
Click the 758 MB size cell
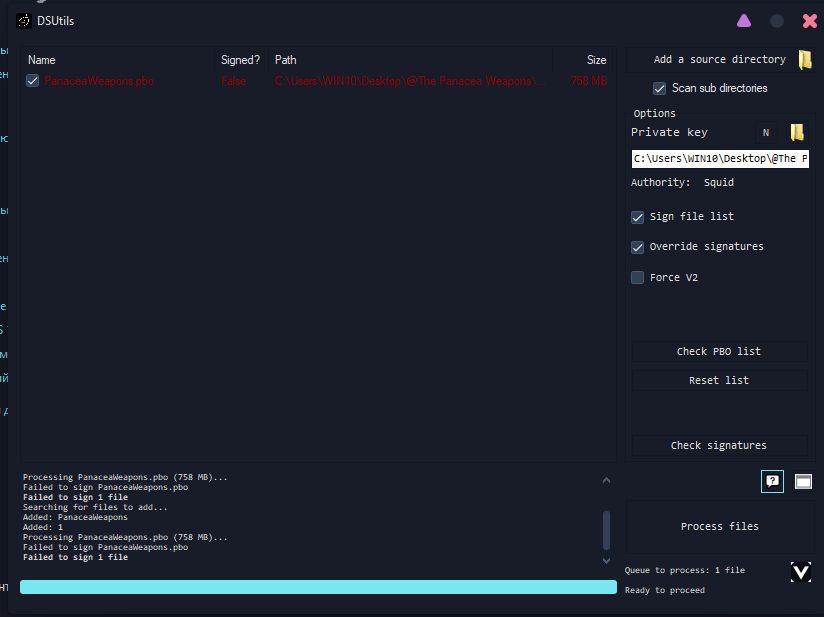point(589,81)
